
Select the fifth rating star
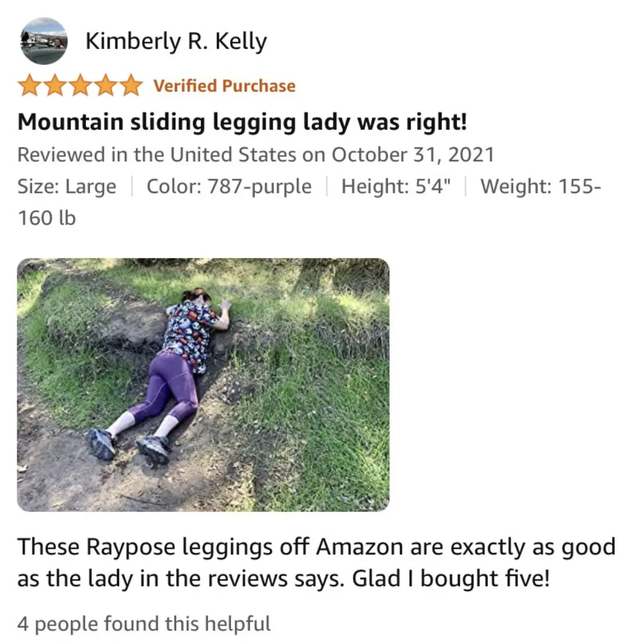coord(130,86)
